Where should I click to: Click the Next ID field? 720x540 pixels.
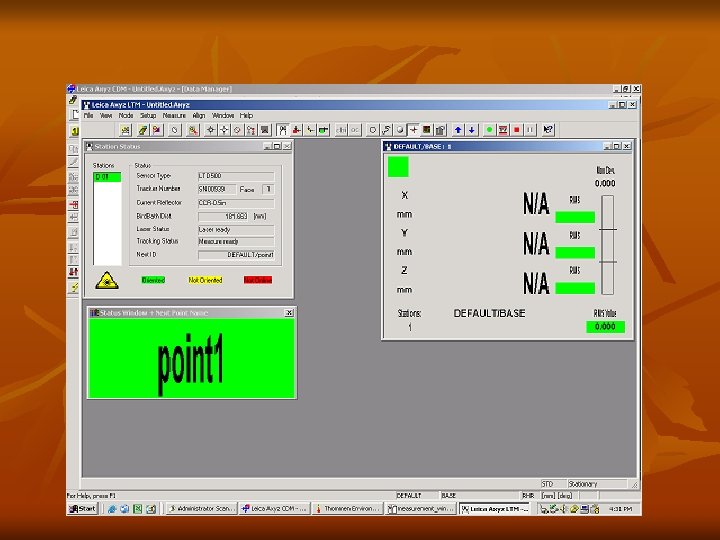pyautogui.click(x=236, y=255)
